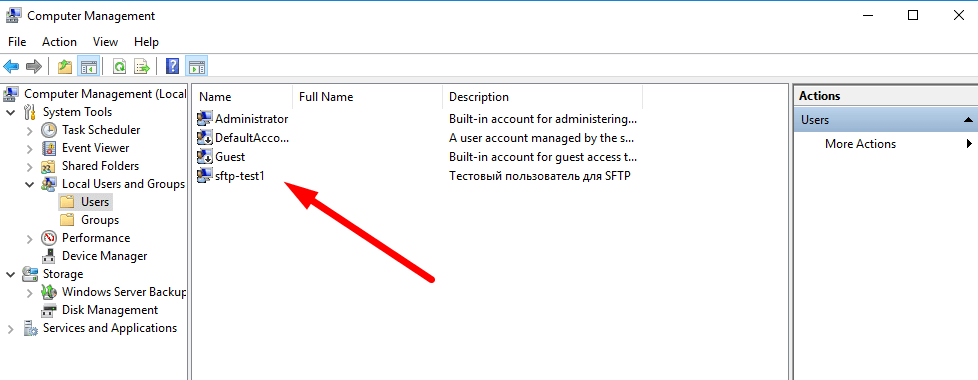Viewport: 978px width, 380px height.
Task: Click the Event Viewer icon
Action: tap(49, 148)
